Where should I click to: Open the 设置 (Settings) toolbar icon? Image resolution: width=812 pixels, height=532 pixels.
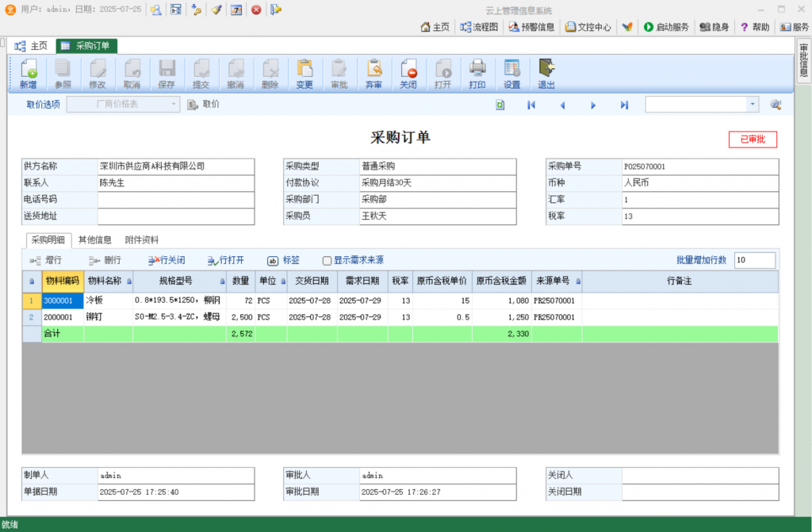click(x=511, y=74)
